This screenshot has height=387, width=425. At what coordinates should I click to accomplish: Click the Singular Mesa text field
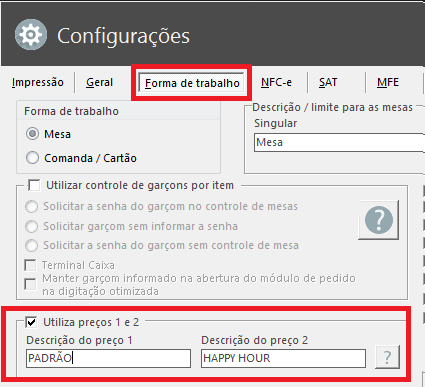click(x=339, y=143)
